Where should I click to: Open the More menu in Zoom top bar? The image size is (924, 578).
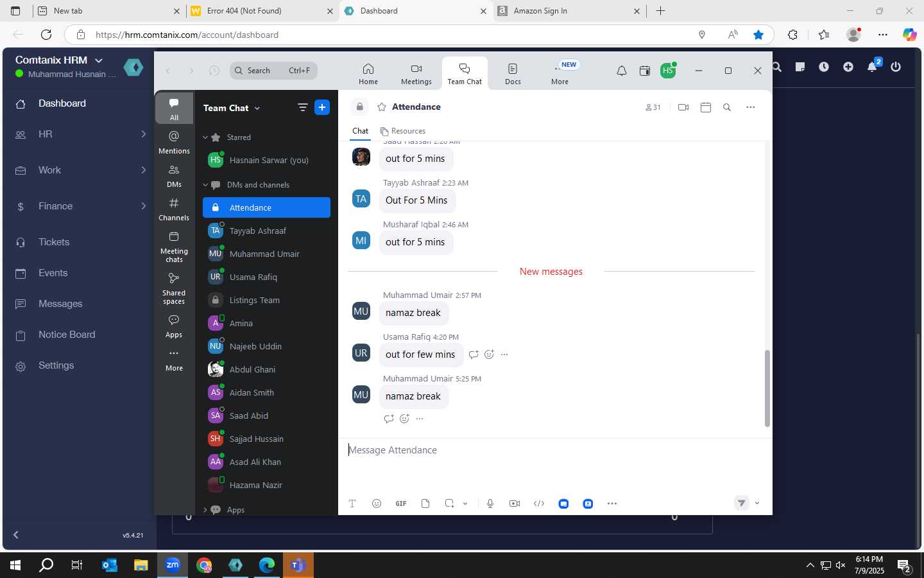pyautogui.click(x=560, y=74)
